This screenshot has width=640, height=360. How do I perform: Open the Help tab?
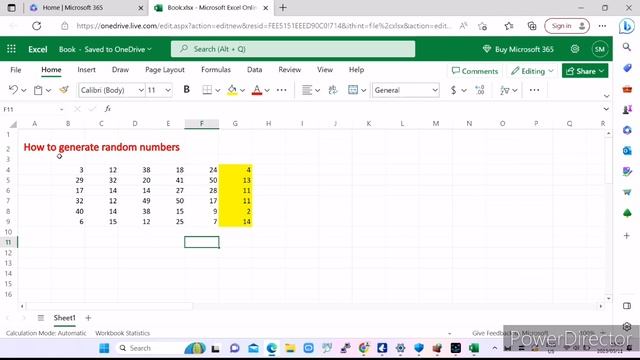[x=356, y=70]
